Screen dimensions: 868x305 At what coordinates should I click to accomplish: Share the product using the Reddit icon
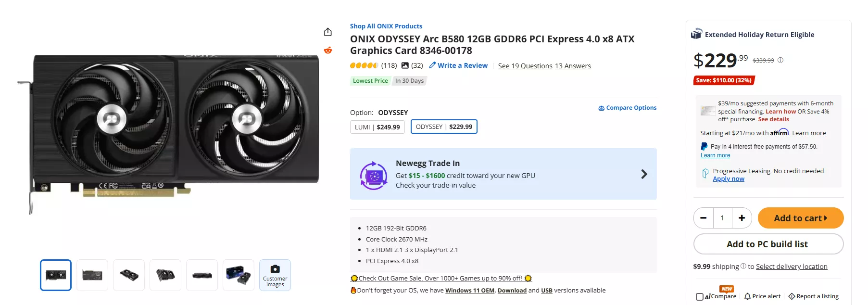(328, 50)
